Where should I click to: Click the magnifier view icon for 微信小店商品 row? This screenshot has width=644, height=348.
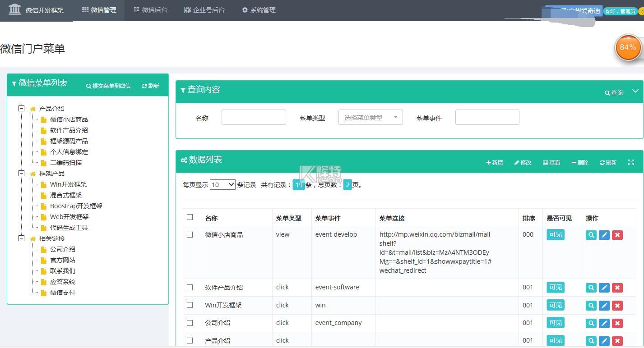[x=591, y=235]
